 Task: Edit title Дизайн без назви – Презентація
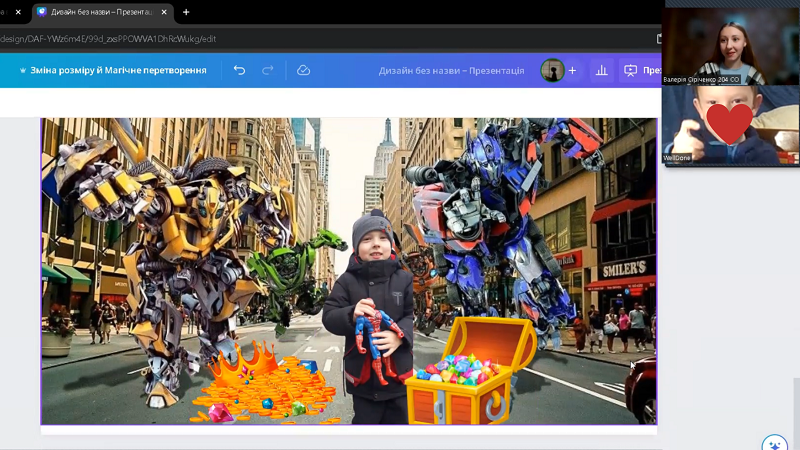pos(452,70)
